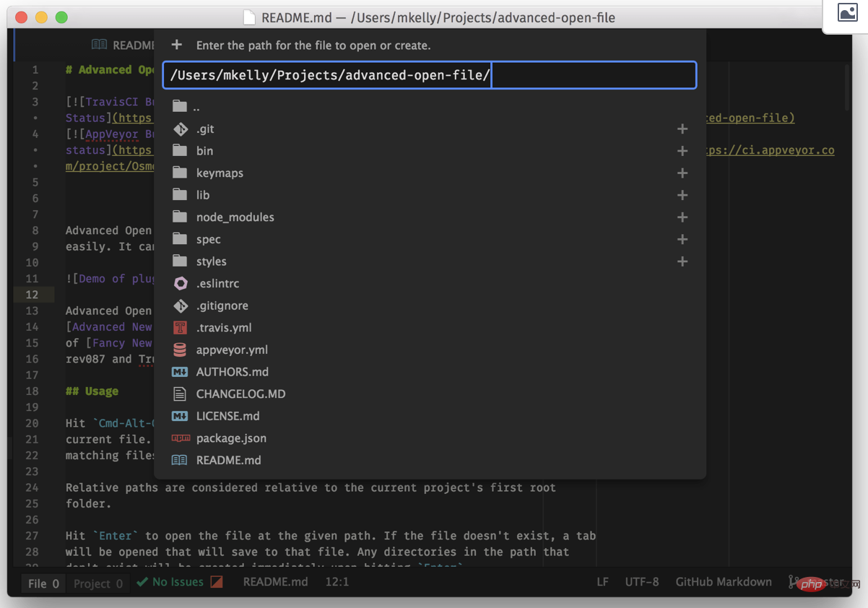Click the plus button for the styles row
This screenshot has height=608, width=868.
coord(682,261)
